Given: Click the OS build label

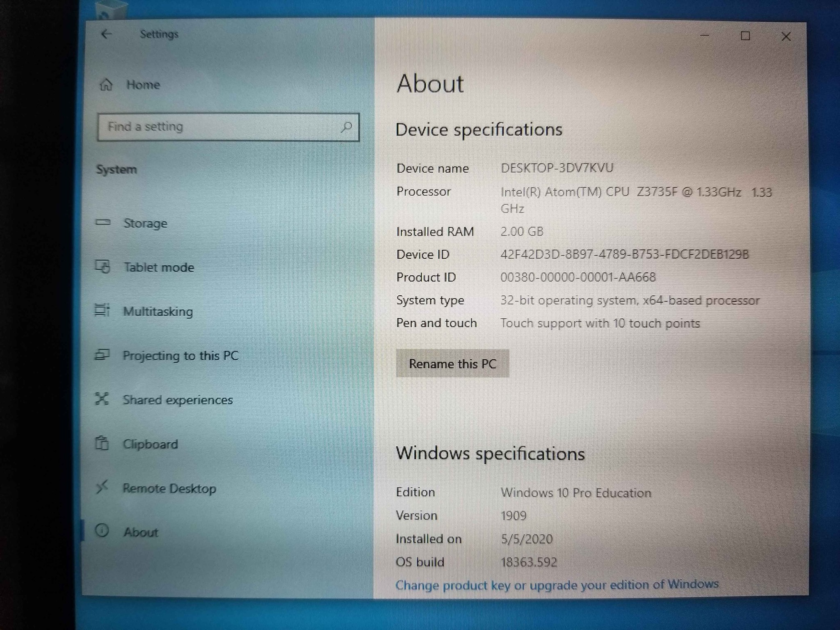Looking at the screenshot, I should (420, 562).
